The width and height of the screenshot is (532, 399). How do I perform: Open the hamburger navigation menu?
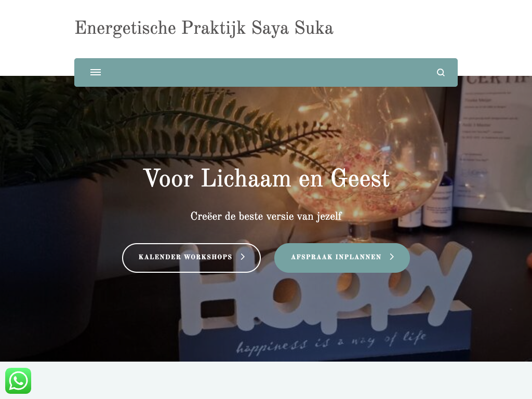[x=96, y=72]
